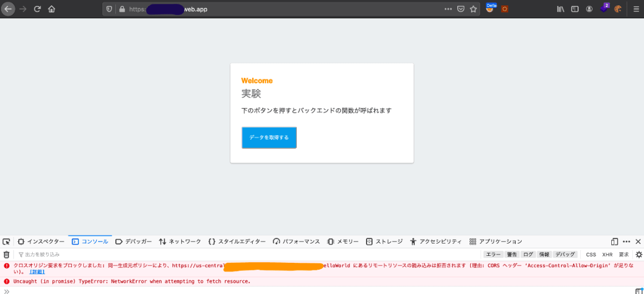Switch to the インスペクター tab
Viewport: 644px width, 294px height.
(x=41, y=242)
